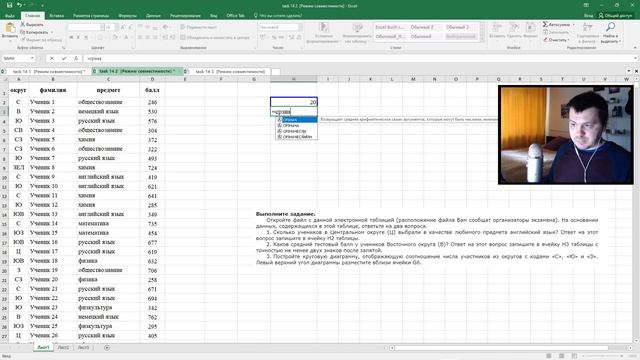Switch to Page Layout view in status bar
The height and width of the screenshot is (360, 640).
(562, 356)
